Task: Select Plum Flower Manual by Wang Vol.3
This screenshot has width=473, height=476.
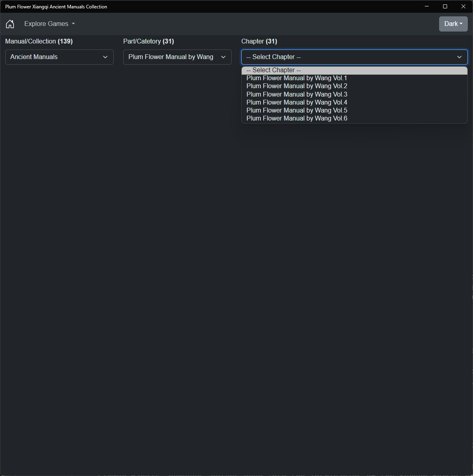Action: click(x=355, y=95)
